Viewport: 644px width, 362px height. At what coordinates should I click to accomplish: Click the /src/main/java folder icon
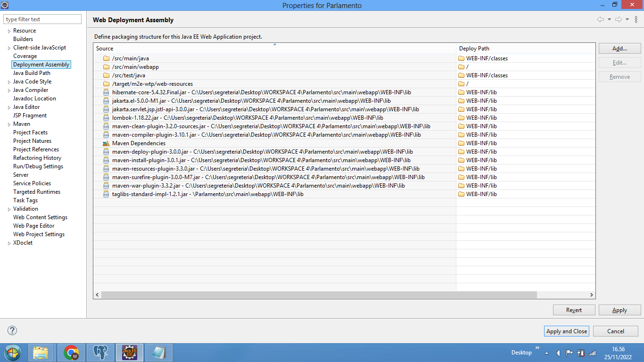(106, 58)
